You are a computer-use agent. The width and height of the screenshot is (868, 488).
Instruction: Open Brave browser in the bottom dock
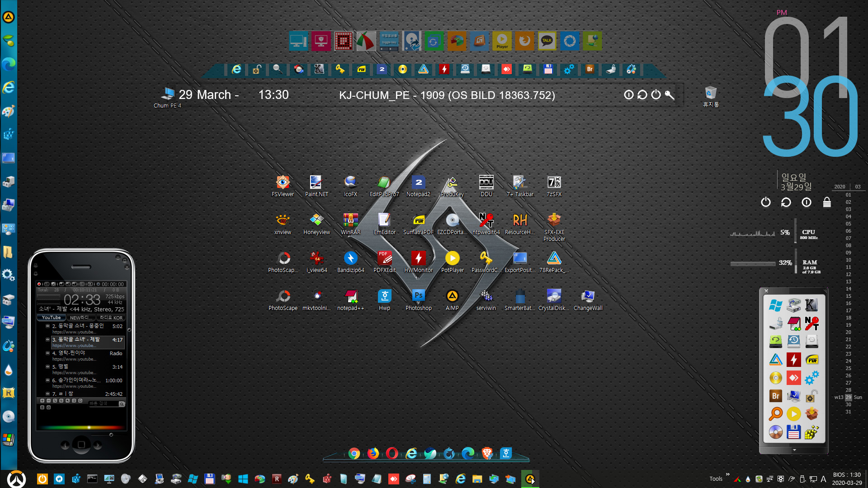click(487, 453)
